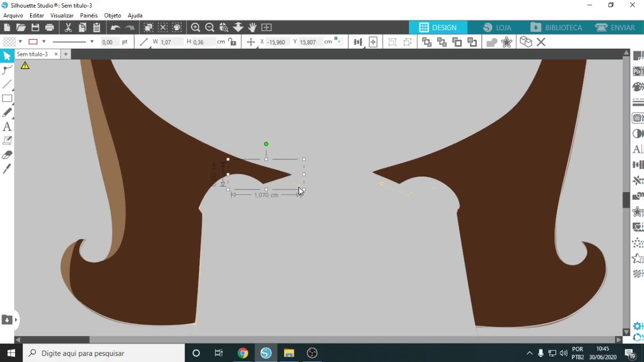This screenshot has height=362, width=644.
Task: Toggle the aspect ratio lock icon
Action: pos(232,42)
